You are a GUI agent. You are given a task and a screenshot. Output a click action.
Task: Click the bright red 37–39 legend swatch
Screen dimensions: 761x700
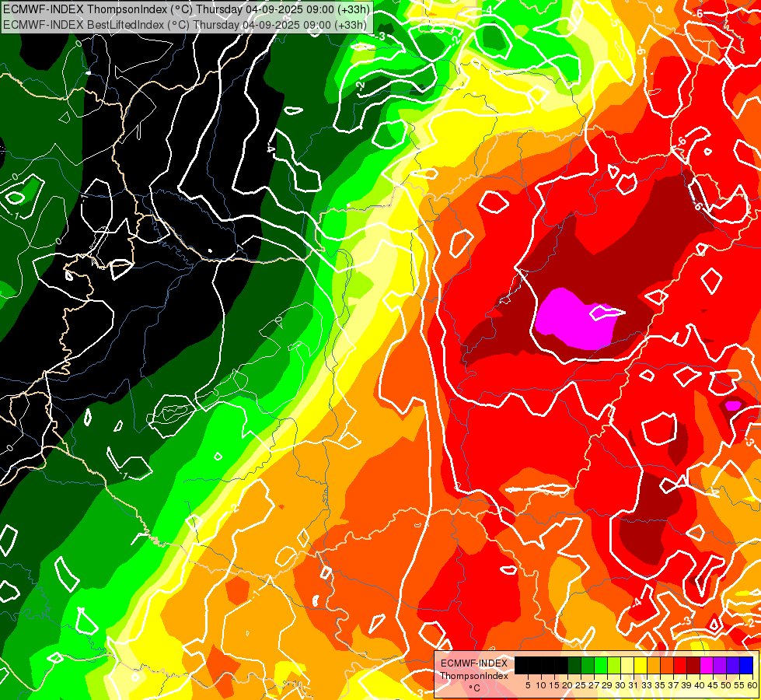680,665
